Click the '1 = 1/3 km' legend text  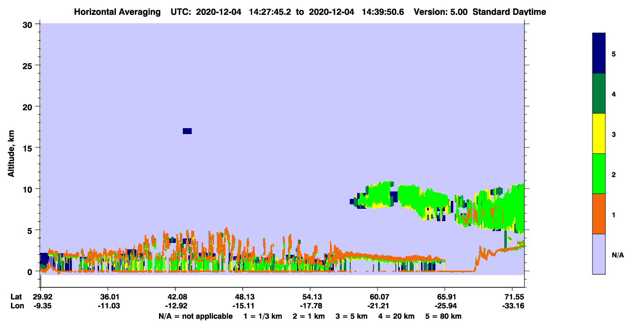263,316
